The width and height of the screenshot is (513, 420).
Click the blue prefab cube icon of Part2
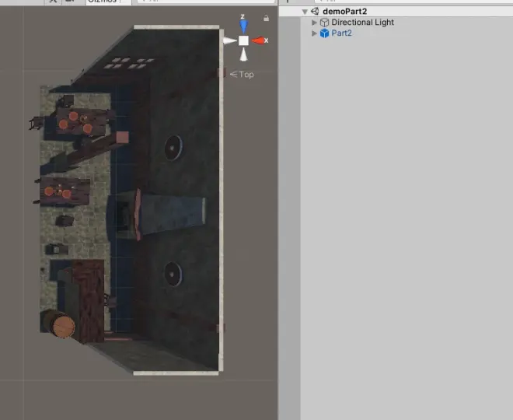[324, 33]
